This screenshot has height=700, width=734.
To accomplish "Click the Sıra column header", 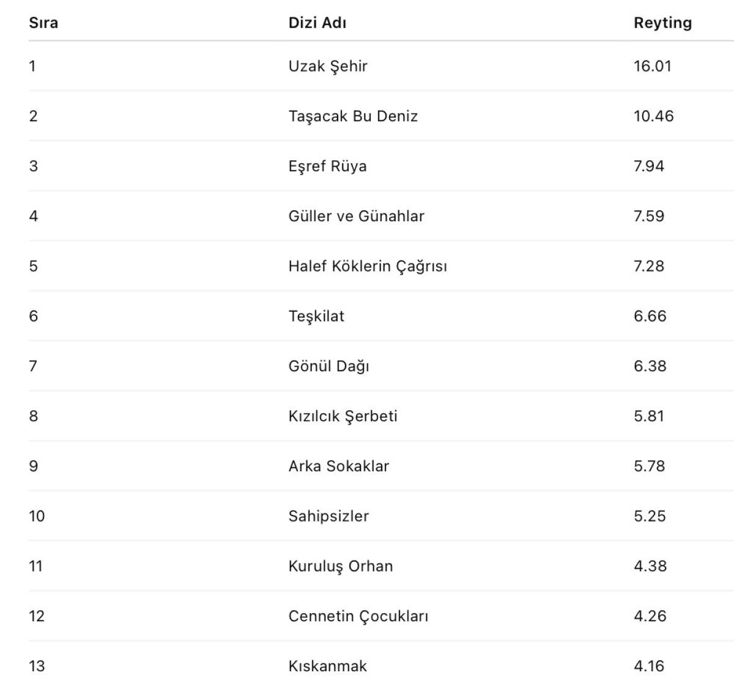I will 43,23.
